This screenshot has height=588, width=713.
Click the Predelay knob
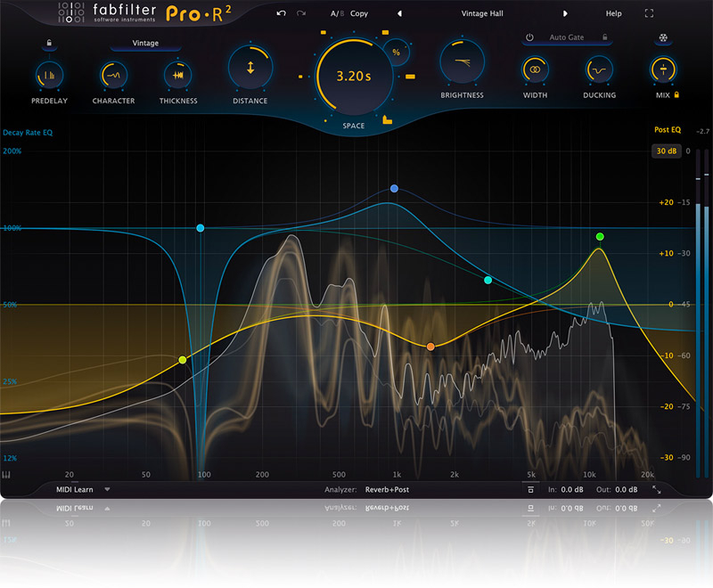click(x=49, y=76)
